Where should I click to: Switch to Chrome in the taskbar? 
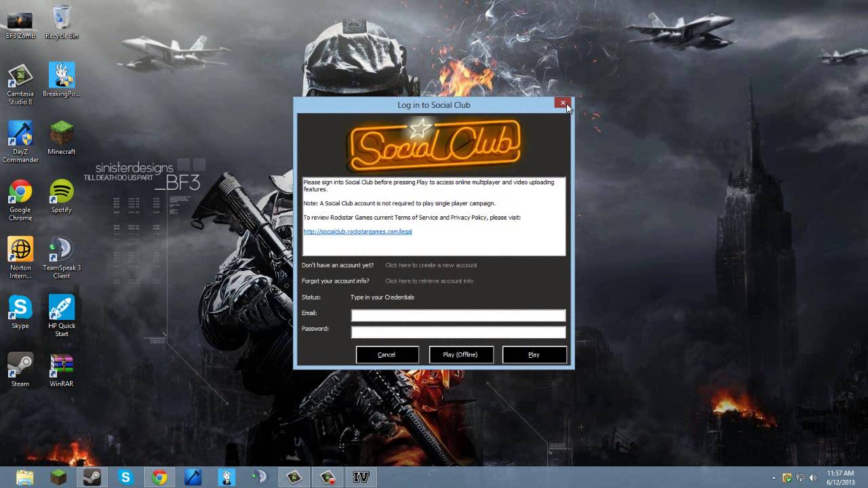click(159, 477)
